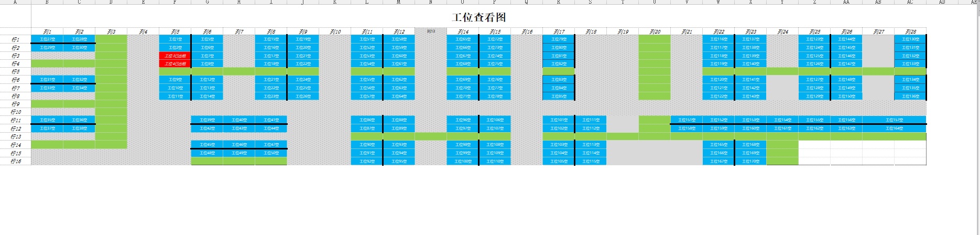Screen dimensions: 980x235
Task: Select the 列13 header cell
Action: click(x=431, y=31)
